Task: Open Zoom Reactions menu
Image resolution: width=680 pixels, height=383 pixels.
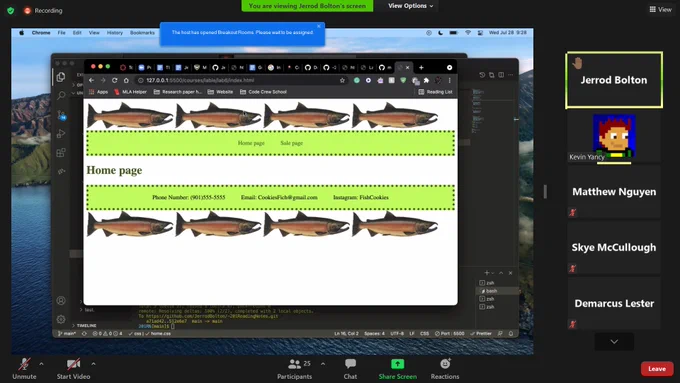Action: tap(445, 368)
